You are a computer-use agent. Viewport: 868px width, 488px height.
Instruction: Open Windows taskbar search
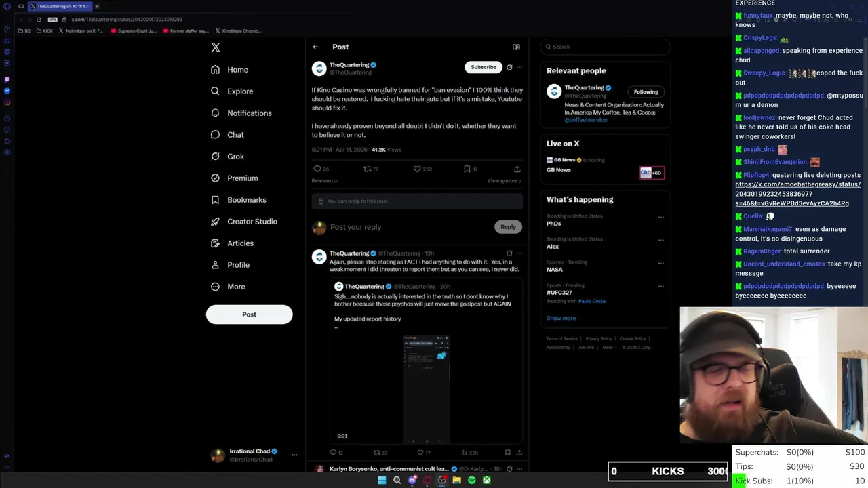pos(397,480)
